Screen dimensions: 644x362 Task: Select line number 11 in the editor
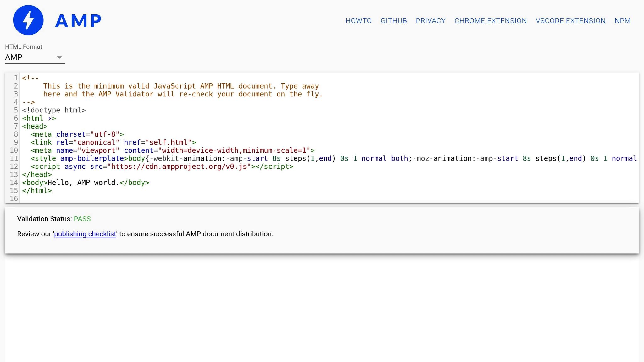(x=14, y=158)
